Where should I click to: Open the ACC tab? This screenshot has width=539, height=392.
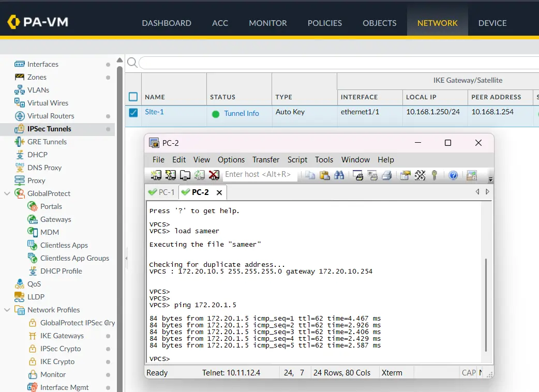point(220,23)
